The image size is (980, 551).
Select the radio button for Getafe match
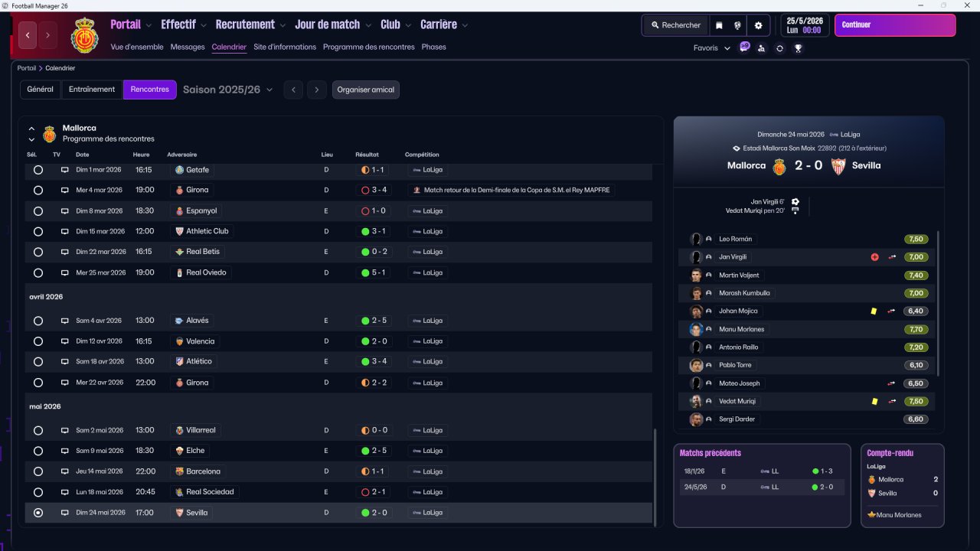38,170
